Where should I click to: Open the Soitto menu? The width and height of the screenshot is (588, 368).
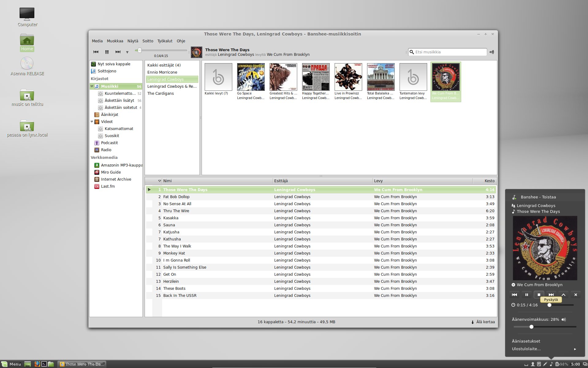click(x=148, y=41)
